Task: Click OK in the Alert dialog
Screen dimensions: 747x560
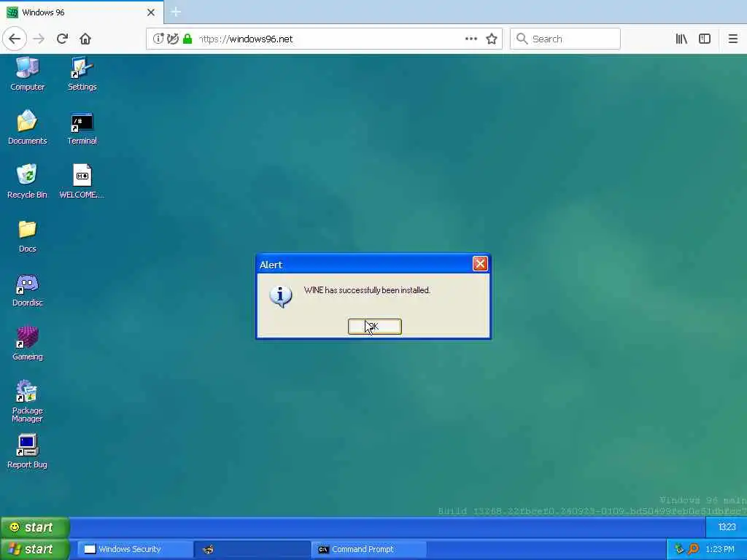Action: tap(375, 327)
